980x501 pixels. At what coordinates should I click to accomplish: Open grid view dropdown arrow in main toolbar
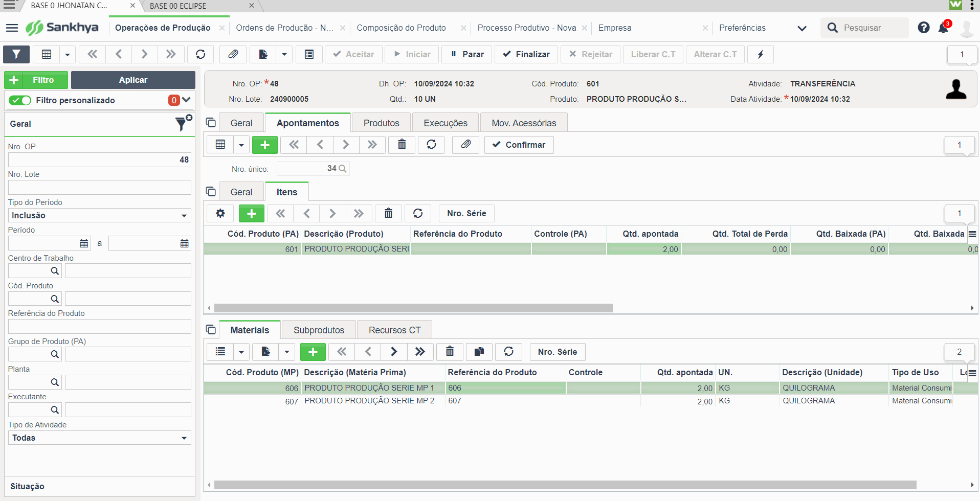pos(68,54)
